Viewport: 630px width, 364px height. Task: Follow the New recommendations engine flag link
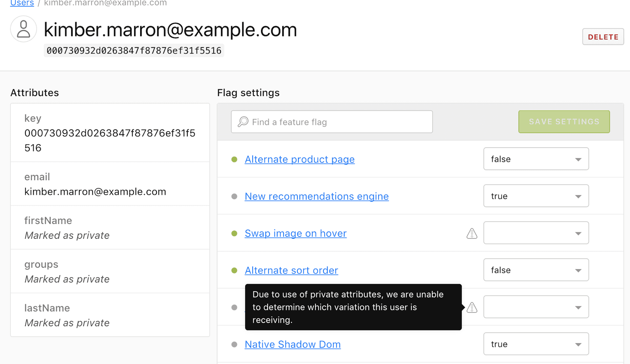point(316,196)
